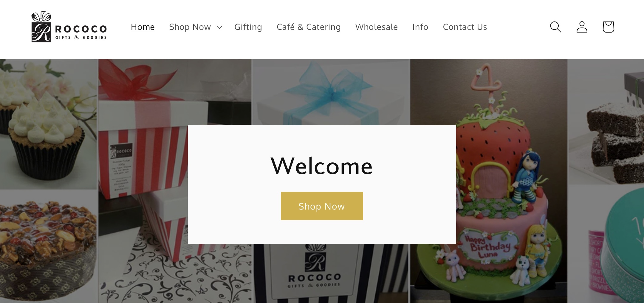Expand the Shop Now dropdown chevron
This screenshot has width=644, height=303.
(219, 27)
